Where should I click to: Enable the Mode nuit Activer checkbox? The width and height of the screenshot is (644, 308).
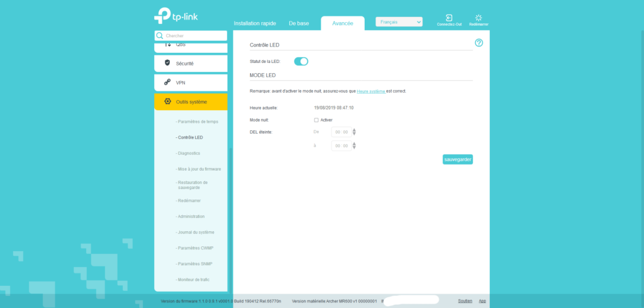tap(316, 120)
